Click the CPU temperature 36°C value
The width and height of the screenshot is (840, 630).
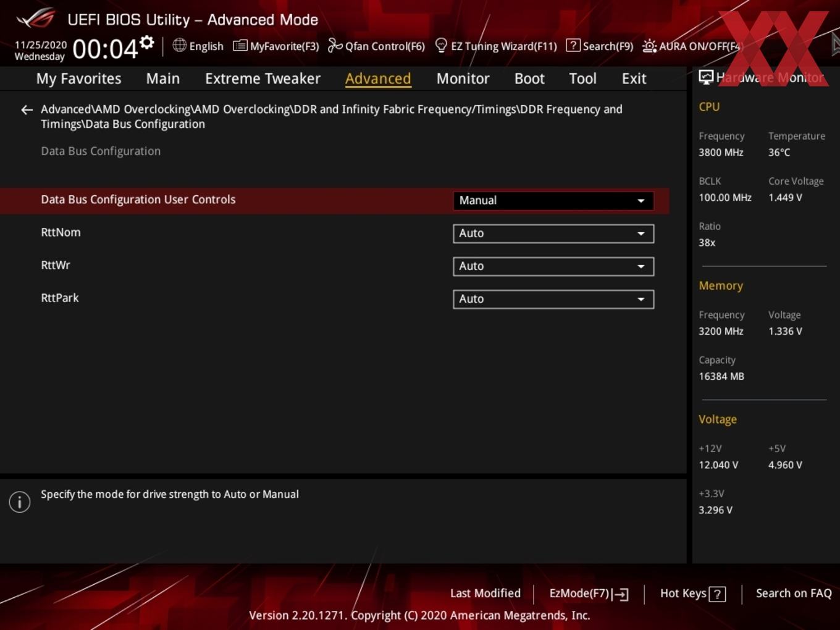coord(779,153)
